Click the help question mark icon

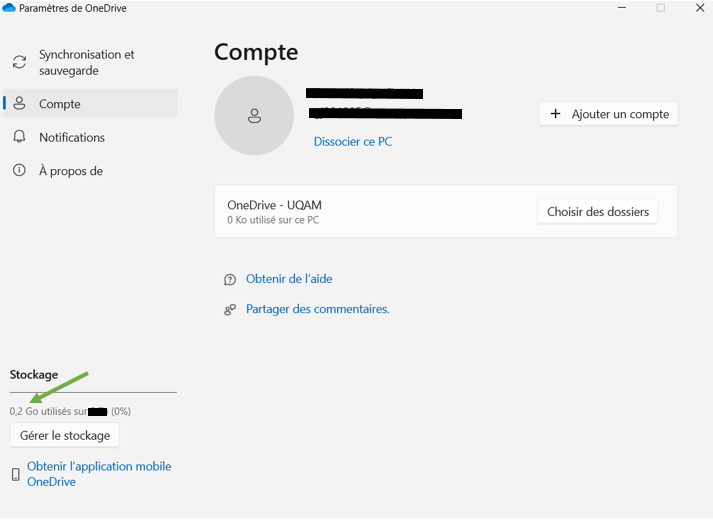(230, 279)
